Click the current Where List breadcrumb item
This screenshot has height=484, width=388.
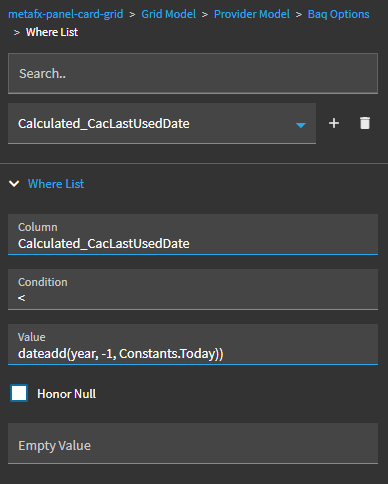click(52, 32)
